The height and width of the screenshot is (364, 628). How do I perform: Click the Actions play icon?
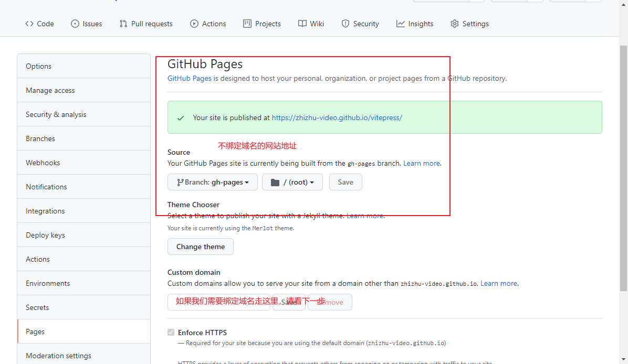click(194, 24)
